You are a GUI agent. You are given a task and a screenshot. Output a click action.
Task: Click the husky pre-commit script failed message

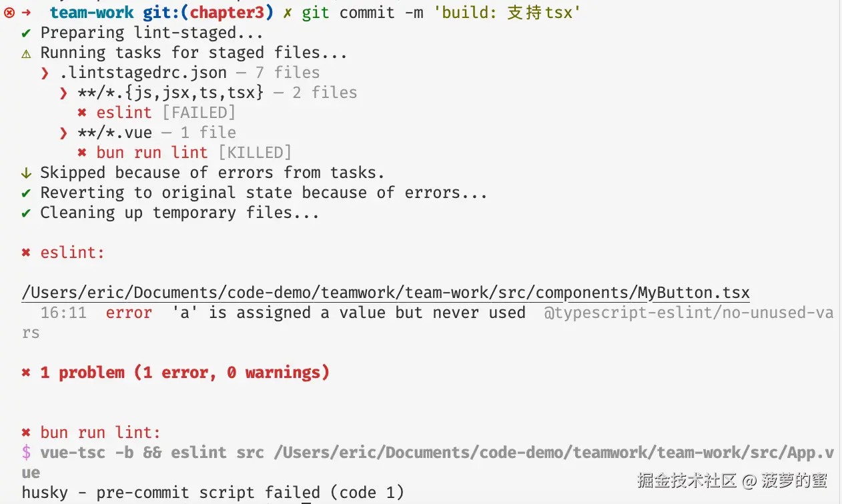(x=213, y=493)
